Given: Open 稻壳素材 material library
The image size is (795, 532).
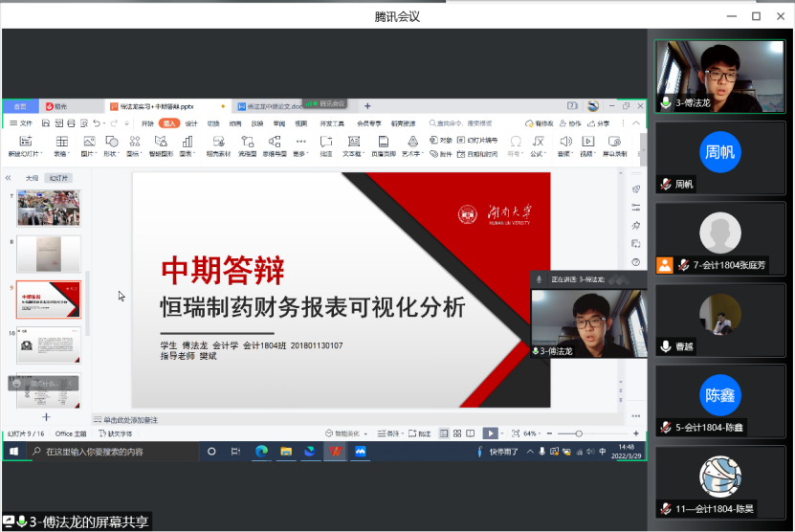Looking at the screenshot, I should pos(218,142).
